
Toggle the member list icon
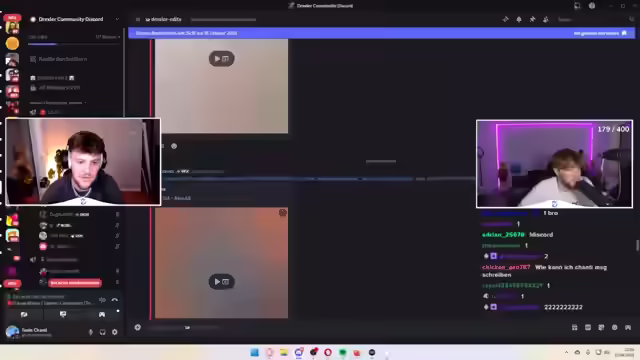[x=546, y=19]
